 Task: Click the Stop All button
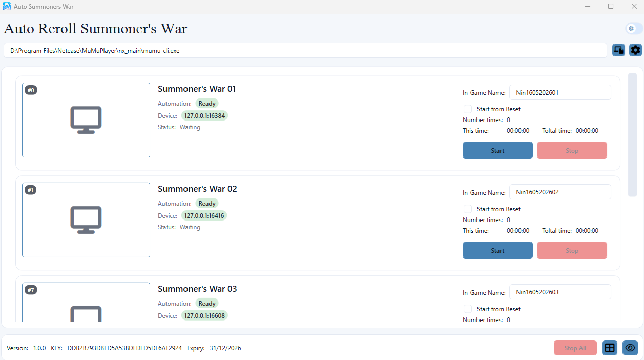[x=575, y=348]
